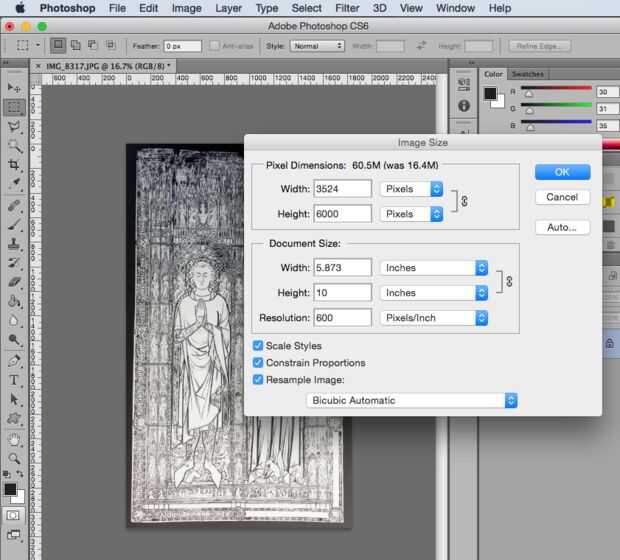
Task: Click Cancel in Image Size dialog
Action: pyautogui.click(x=562, y=197)
